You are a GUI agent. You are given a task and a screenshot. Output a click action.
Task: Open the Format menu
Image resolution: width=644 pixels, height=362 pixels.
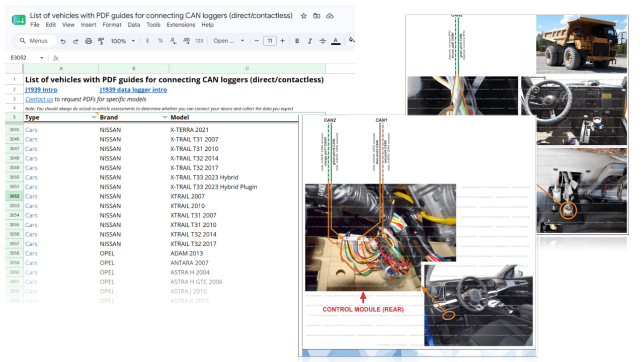[x=112, y=25]
